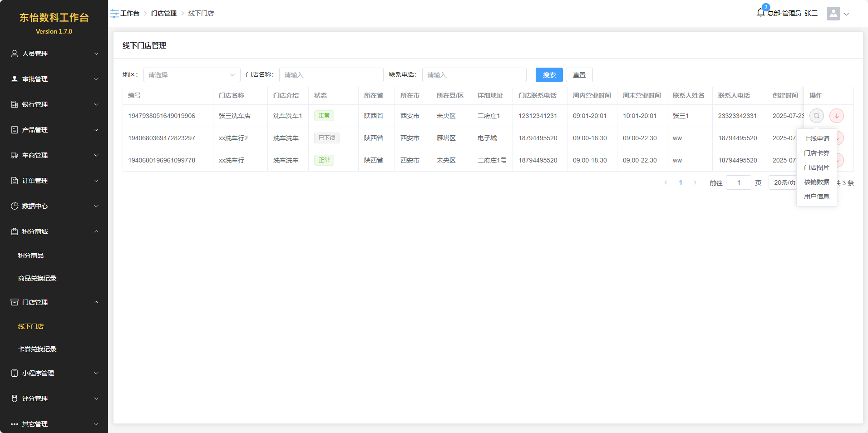
Task: Click the 银行管理 building icon
Action: click(x=15, y=104)
